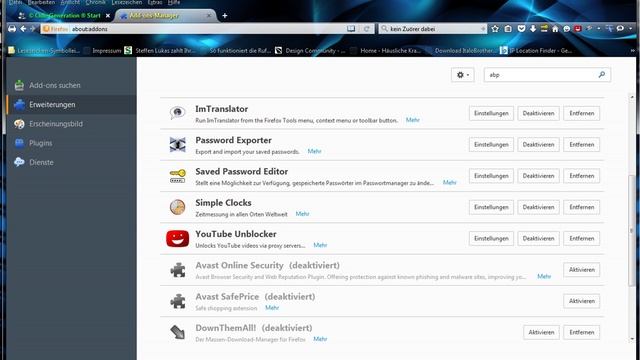Aktivieren the Avast SafePrice extension

click(x=582, y=301)
